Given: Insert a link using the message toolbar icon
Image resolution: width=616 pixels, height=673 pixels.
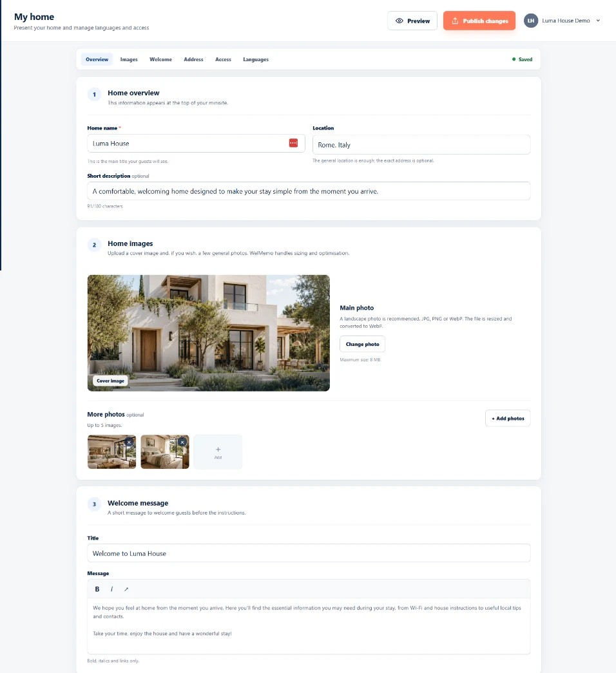Looking at the screenshot, I should 126,589.
